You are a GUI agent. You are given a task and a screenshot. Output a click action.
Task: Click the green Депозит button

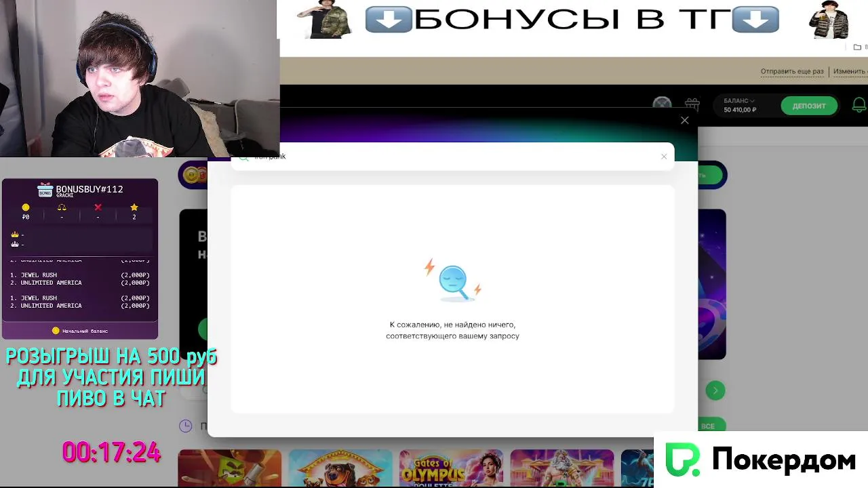click(808, 106)
